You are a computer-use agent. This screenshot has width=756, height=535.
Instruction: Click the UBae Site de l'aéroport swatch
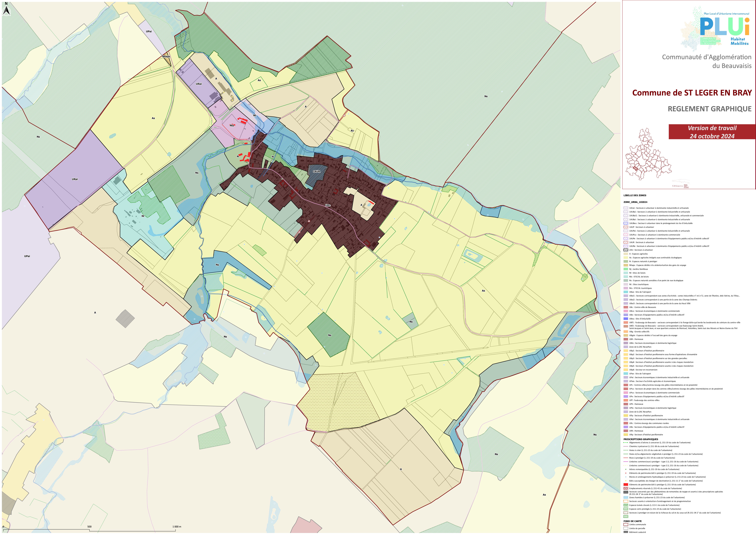tap(626, 292)
